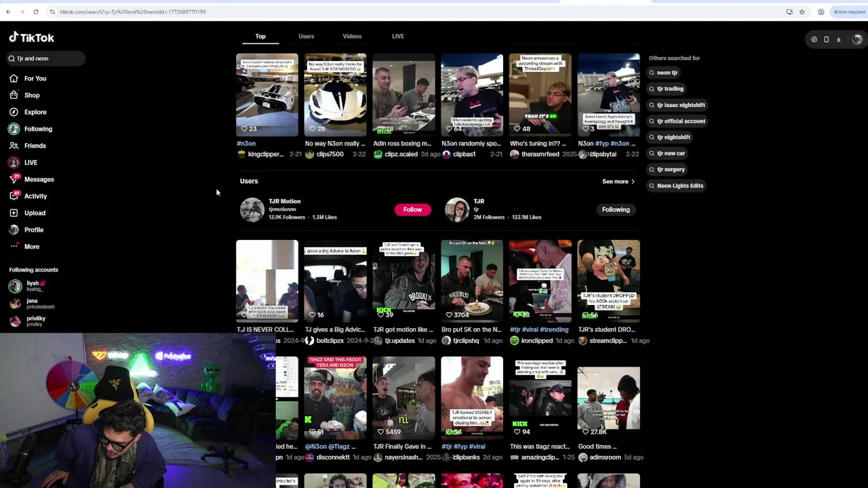The width and height of the screenshot is (868, 488).
Task: Search suggestion tjr new car
Action: [667, 153]
